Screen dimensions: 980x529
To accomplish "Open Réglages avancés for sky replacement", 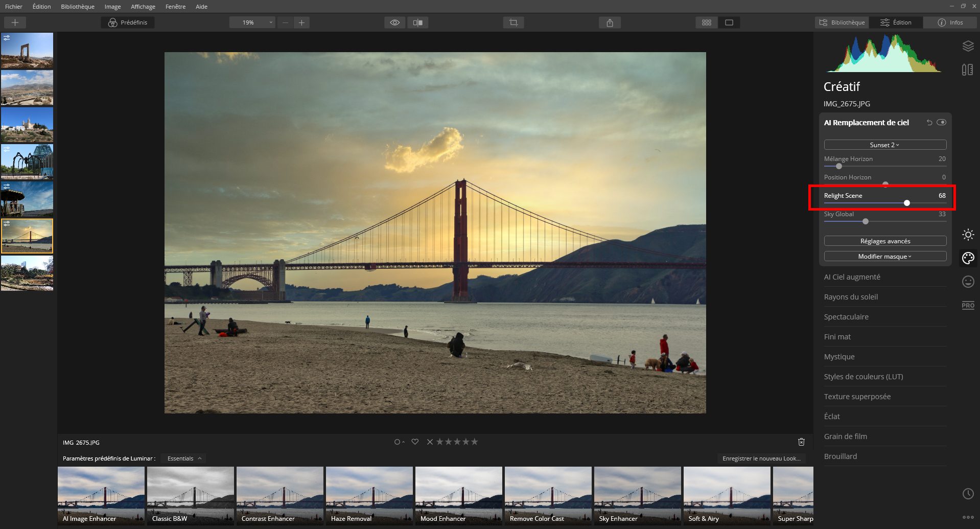I will pos(884,241).
